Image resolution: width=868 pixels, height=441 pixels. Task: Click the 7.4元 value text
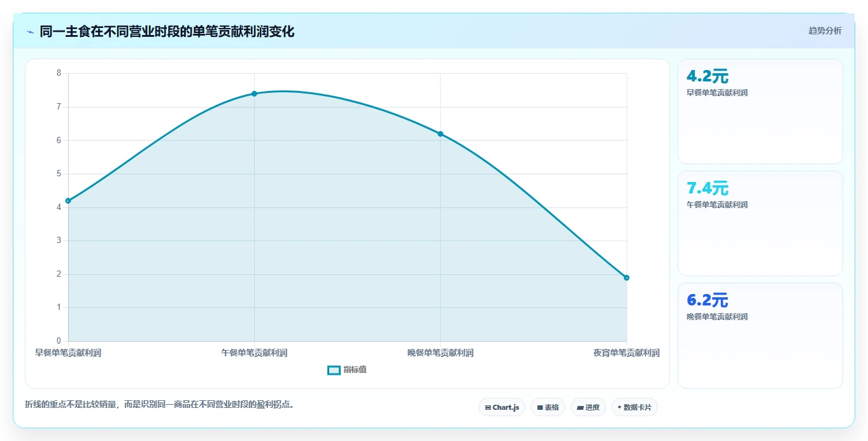pyautogui.click(x=708, y=188)
